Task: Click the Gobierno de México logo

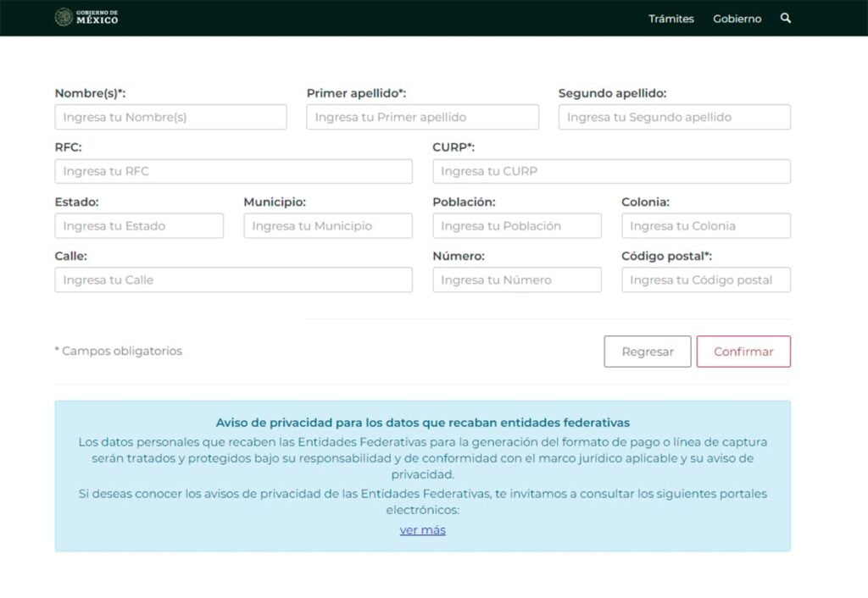Action: click(86, 17)
